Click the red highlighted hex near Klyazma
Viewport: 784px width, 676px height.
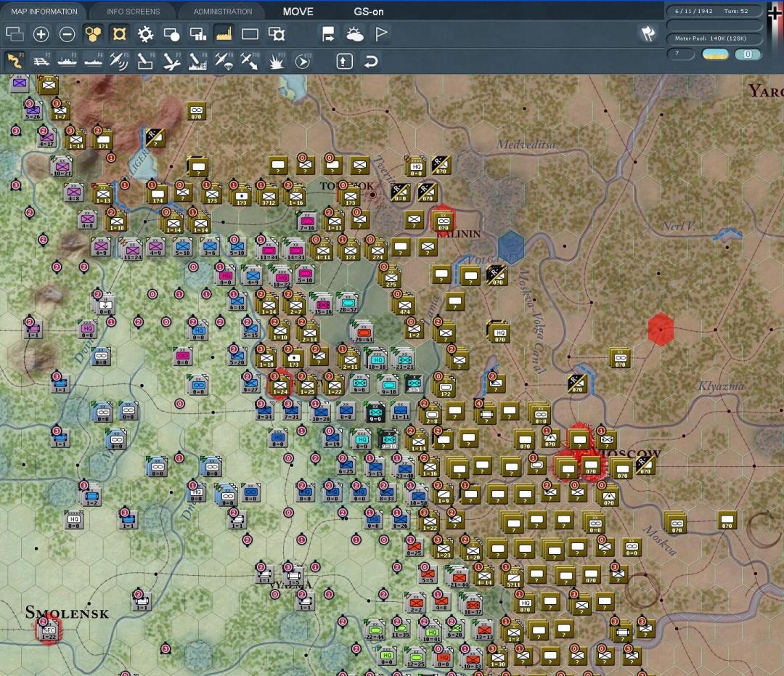(660, 330)
